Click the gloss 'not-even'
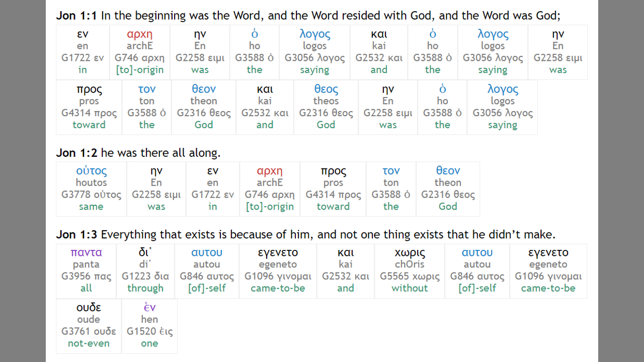This screenshot has height=362, width=644. (x=89, y=343)
